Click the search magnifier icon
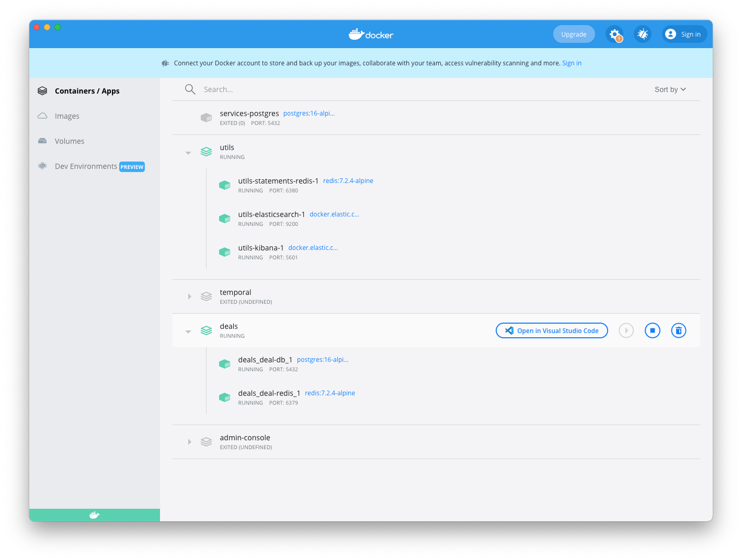 point(190,89)
